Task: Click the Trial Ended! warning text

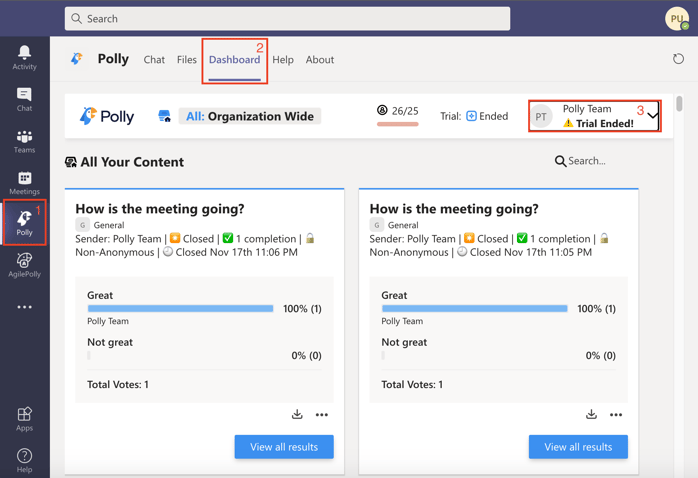Action: click(605, 124)
